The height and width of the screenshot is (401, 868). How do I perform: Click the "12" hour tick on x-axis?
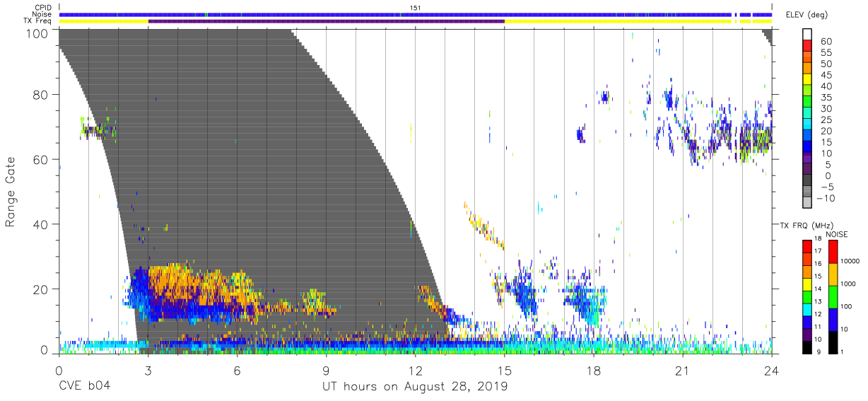click(x=416, y=369)
